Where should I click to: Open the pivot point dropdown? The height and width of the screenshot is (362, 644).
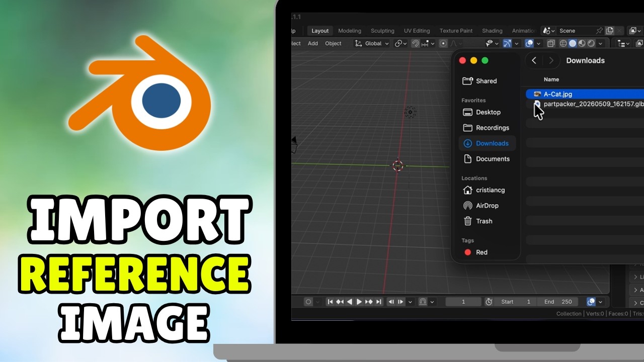(401, 43)
